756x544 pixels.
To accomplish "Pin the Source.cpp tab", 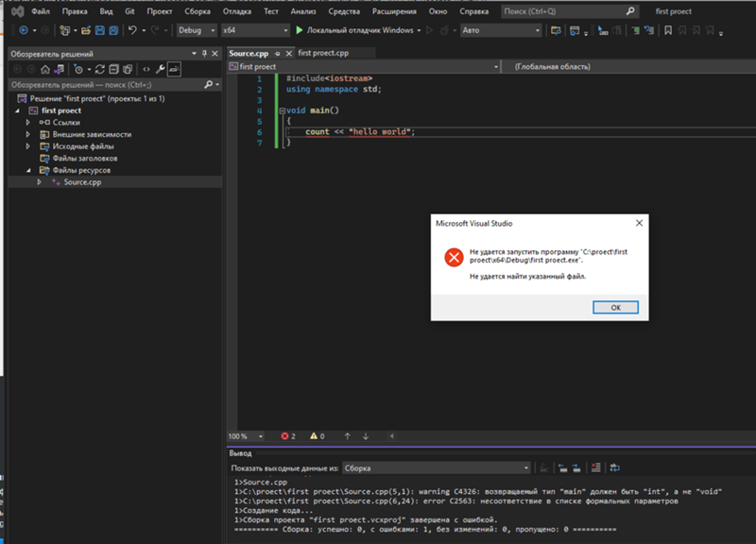I will click(x=275, y=54).
